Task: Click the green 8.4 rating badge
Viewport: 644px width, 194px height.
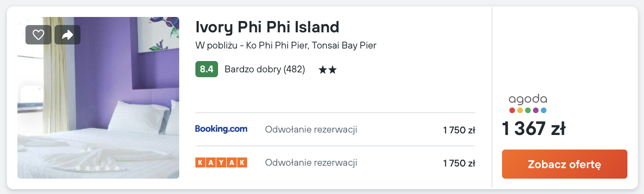Action: pyautogui.click(x=206, y=69)
